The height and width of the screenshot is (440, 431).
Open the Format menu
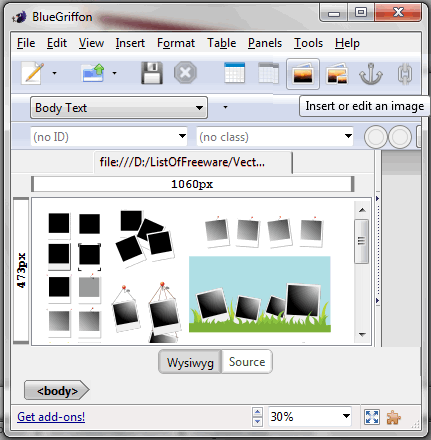click(176, 43)
